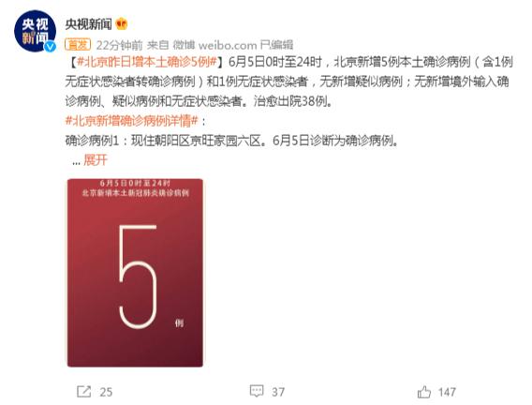This screenshot has height=405, width=532.
Task: Open the 央视新闻 profile avatar
Action: tap(35, 31)
